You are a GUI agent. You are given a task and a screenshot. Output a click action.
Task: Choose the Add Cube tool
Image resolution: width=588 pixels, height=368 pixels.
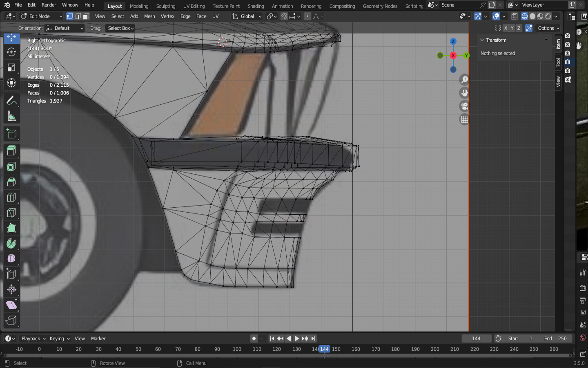click(11, 134)
